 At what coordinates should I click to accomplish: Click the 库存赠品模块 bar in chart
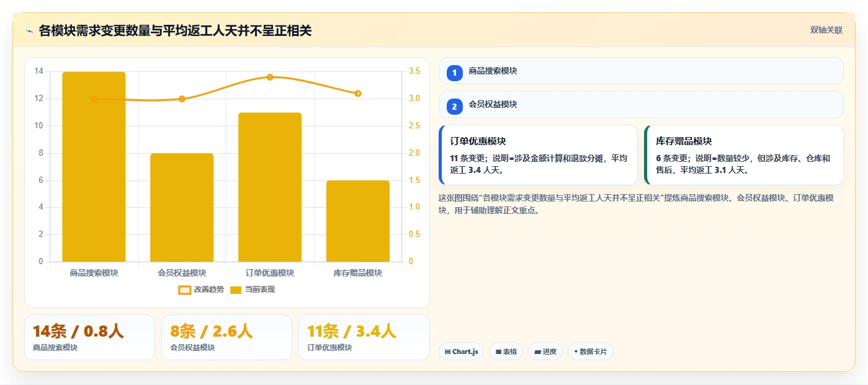pos(358,221)
